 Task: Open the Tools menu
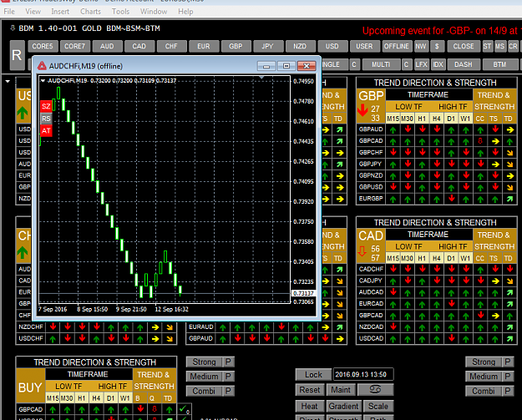(120, 12)
